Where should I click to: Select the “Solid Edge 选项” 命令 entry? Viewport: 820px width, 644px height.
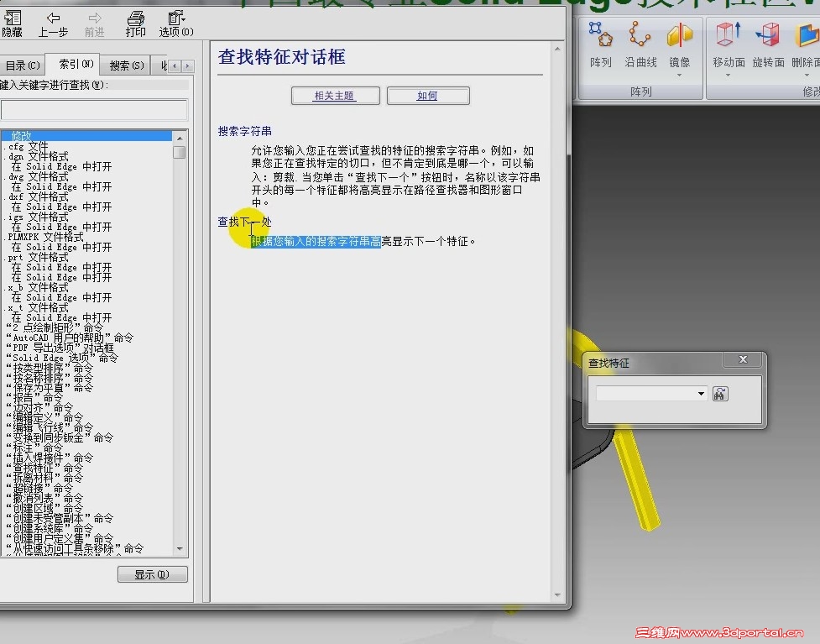(x=62, y=358)
